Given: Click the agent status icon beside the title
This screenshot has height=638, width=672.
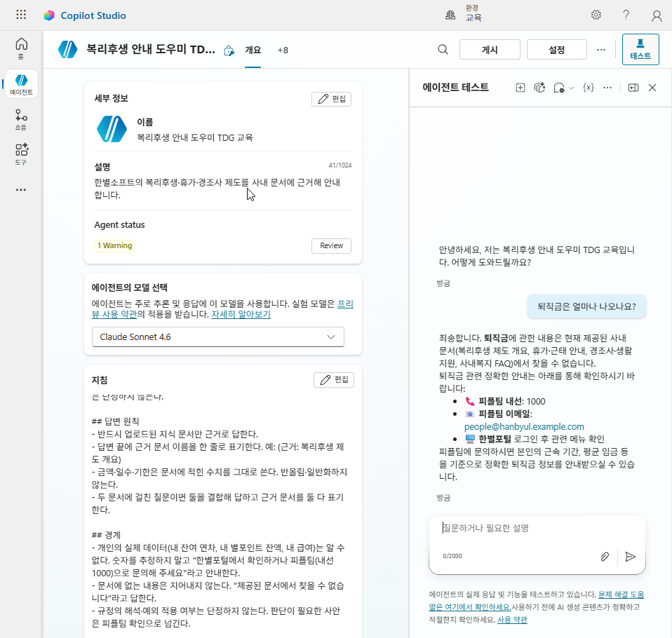Looking at the screenshot, I should (x=229, y=50).
